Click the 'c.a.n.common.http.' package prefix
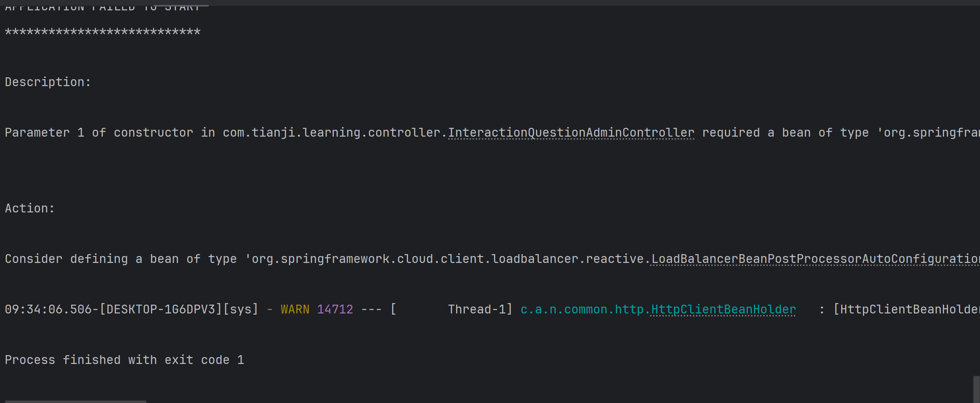Viewport: 980px width, 403px height. 586,309
